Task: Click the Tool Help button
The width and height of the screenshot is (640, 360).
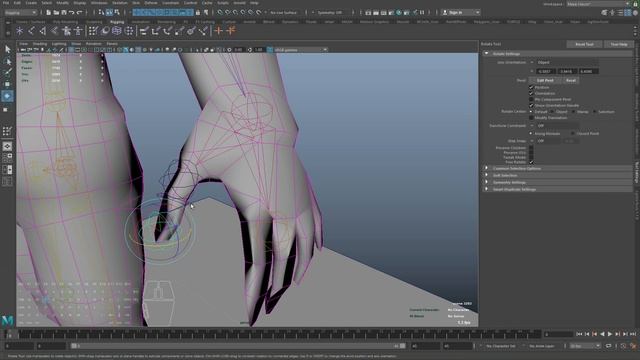Action: [x=619, y=44]
